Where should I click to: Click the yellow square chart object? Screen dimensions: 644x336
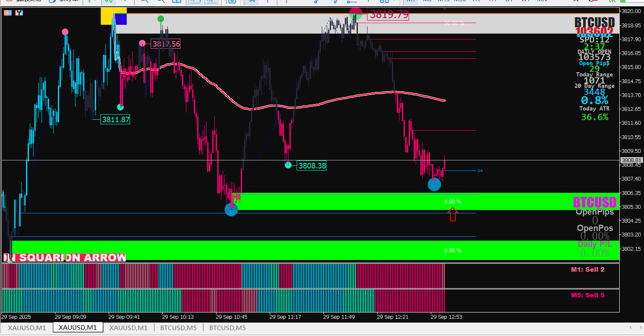coord(108,16)
